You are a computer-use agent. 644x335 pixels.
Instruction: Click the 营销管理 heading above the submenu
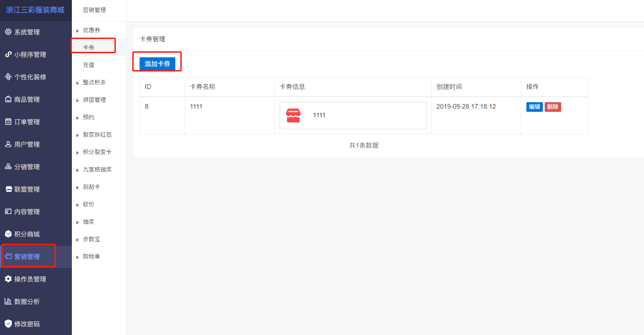pyautogui.click(x=94, y=10)
